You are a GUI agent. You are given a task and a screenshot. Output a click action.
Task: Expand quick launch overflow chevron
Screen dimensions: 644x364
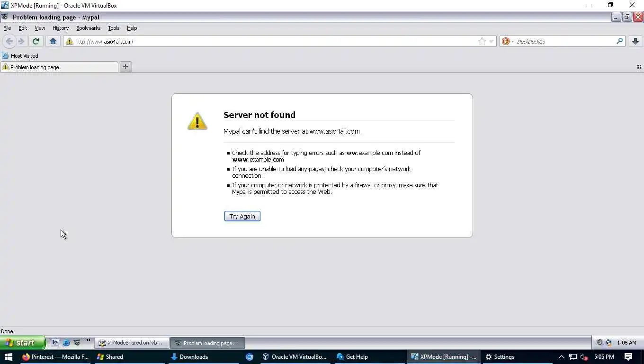point(88,340)
